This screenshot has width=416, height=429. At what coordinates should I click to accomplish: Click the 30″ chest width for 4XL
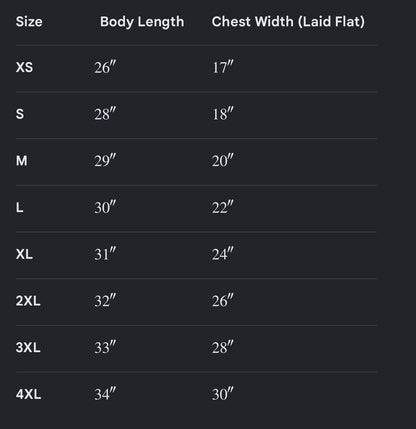223,394
